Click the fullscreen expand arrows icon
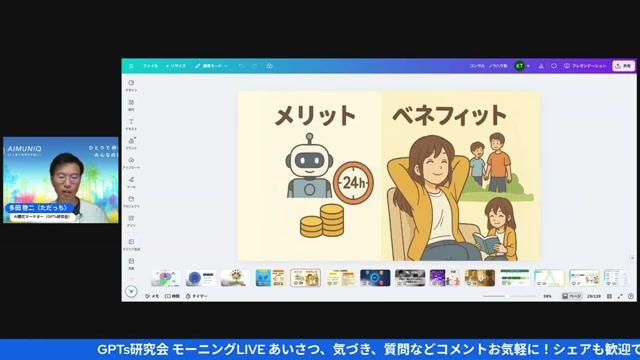Image resolution: width=640 pixels, height=360 pixels. coord(620,296)
